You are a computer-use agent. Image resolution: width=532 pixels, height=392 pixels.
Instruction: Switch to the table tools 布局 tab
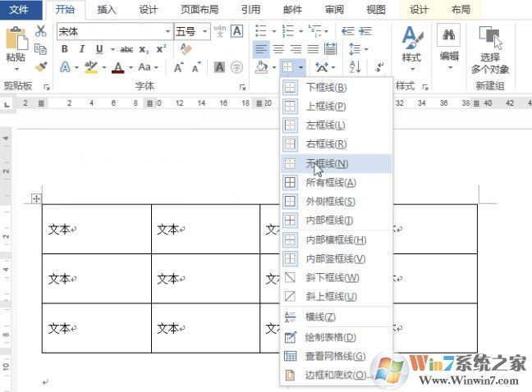[461, 10]
